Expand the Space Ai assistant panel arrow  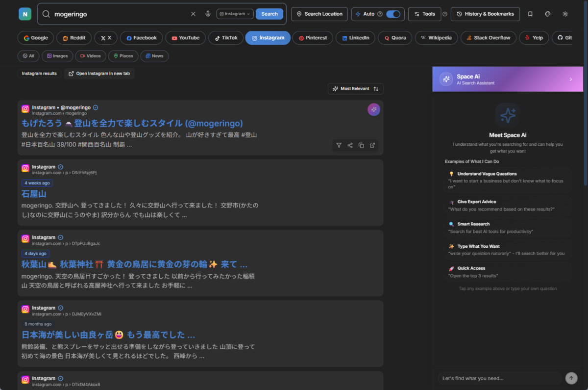pos(570,79)
